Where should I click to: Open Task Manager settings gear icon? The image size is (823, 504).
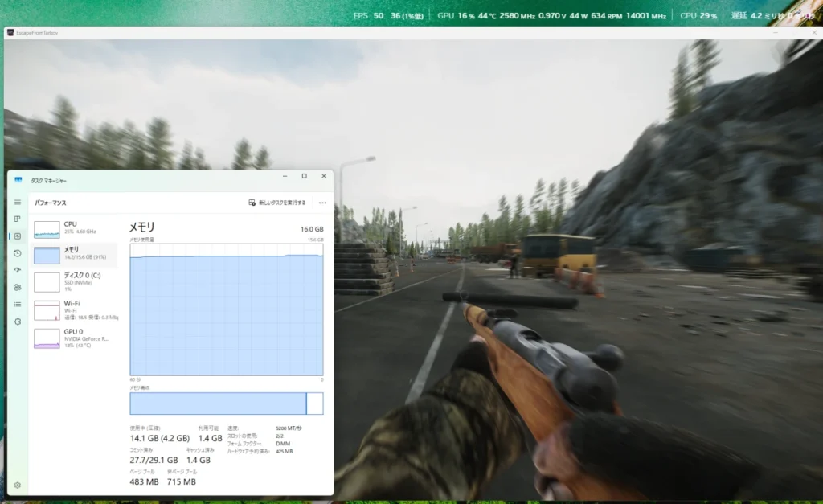[18, 486]
